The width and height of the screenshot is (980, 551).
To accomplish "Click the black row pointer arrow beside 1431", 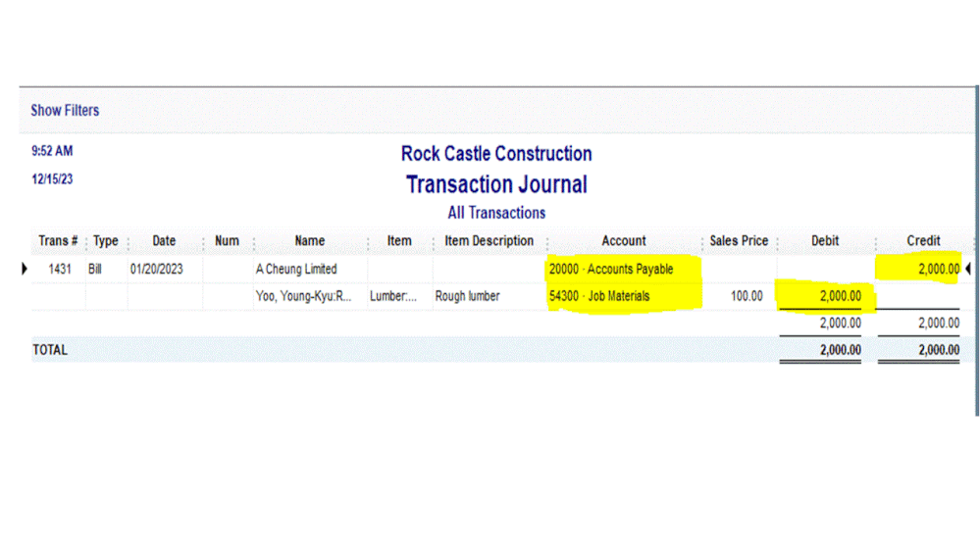I will click(x=25, y=270).
